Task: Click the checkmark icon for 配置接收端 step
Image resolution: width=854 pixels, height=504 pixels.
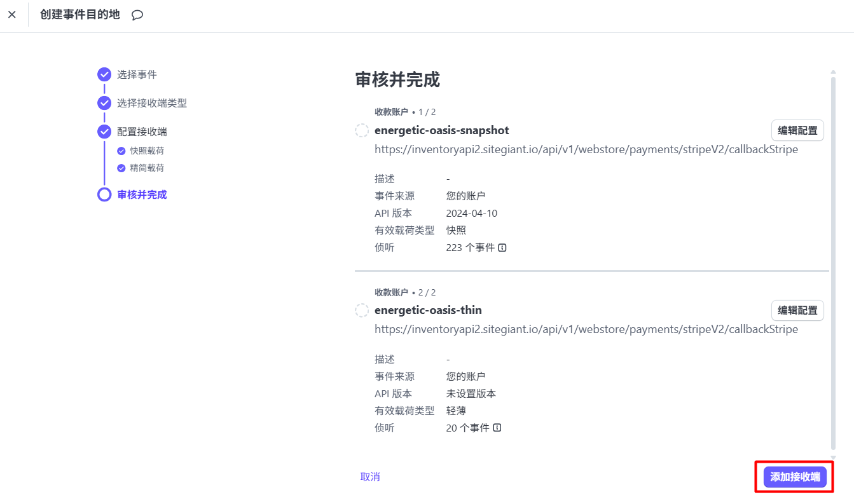Action: [x=104, y=132]
